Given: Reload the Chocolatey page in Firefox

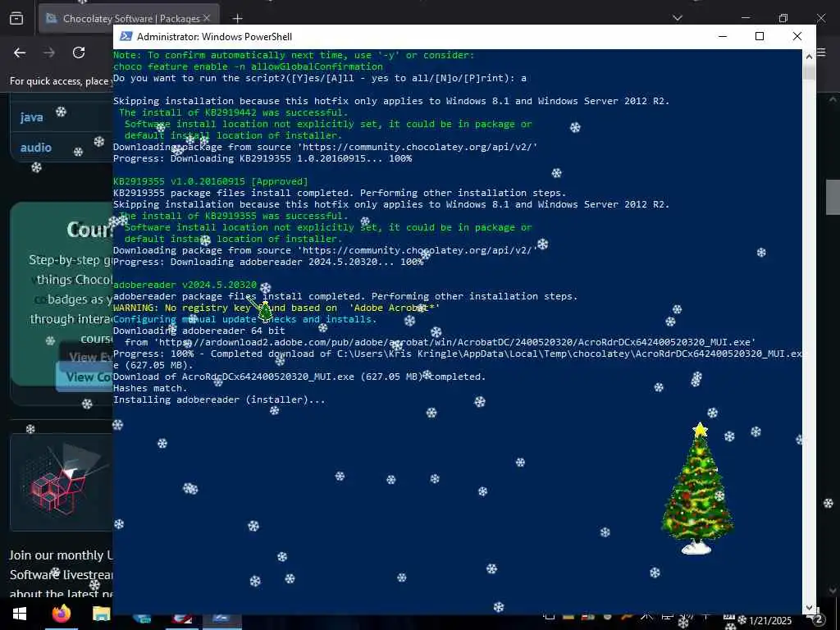Looking at the screenshot, I should point(79,52).
